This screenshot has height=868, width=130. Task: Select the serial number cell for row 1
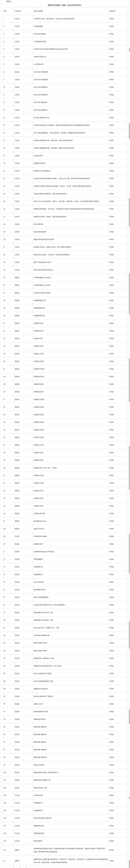(4, 19)
